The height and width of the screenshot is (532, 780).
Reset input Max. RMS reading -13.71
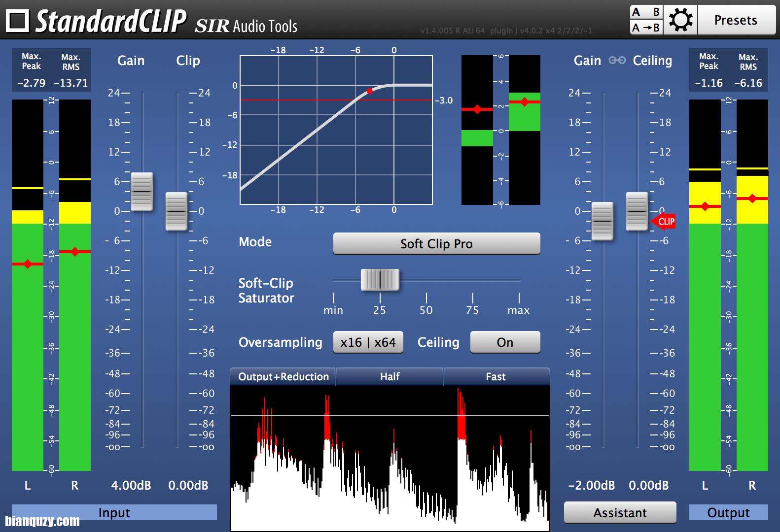tap(71, 83)
